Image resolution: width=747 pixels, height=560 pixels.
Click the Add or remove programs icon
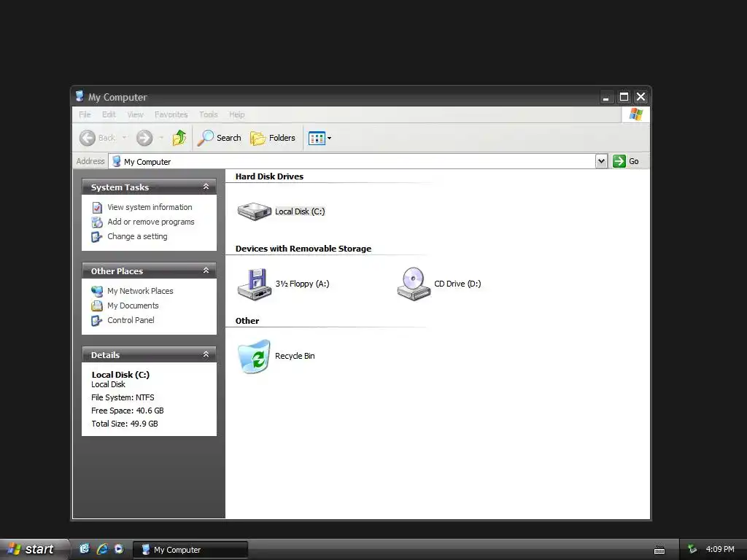click(x=97, y=222)
